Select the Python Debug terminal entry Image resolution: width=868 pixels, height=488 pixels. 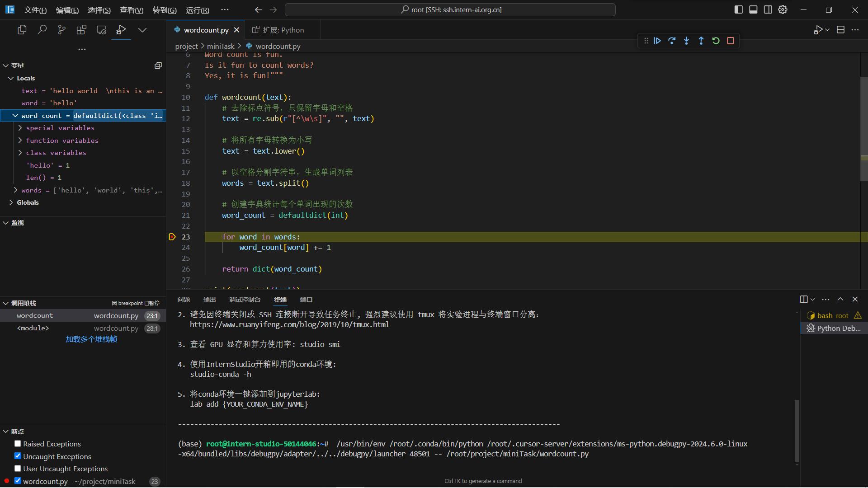tap(833, 328)
